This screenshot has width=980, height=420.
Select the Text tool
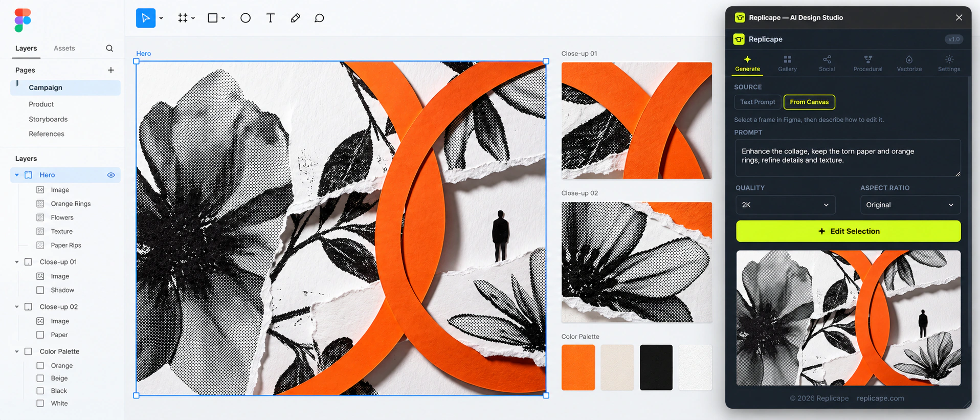(271, 18)
